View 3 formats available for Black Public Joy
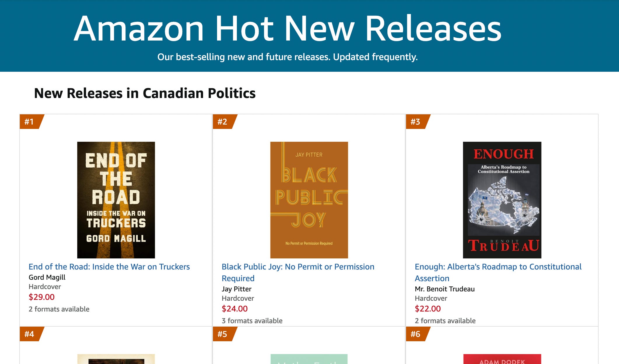Screen dimensions: 619x364 (x=252, y=321)
